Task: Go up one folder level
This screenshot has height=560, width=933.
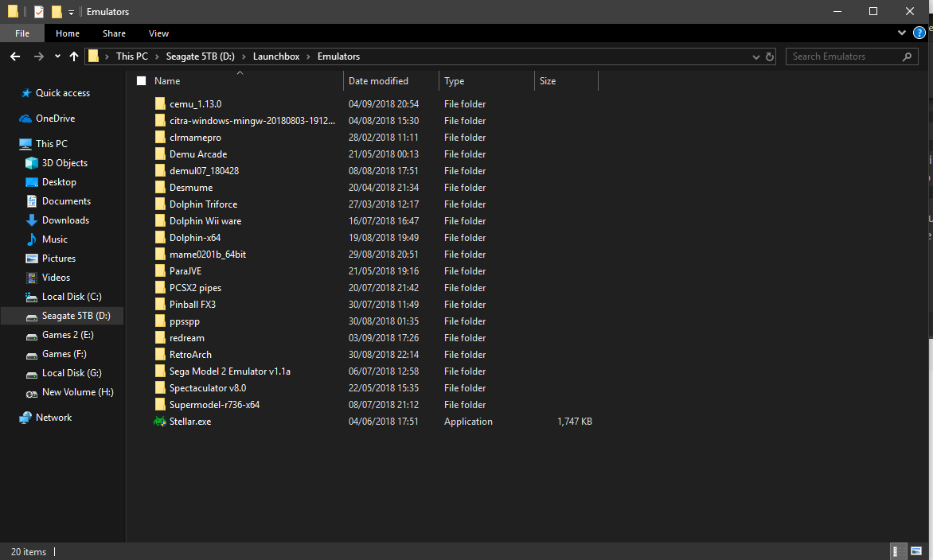Action: 74,56
